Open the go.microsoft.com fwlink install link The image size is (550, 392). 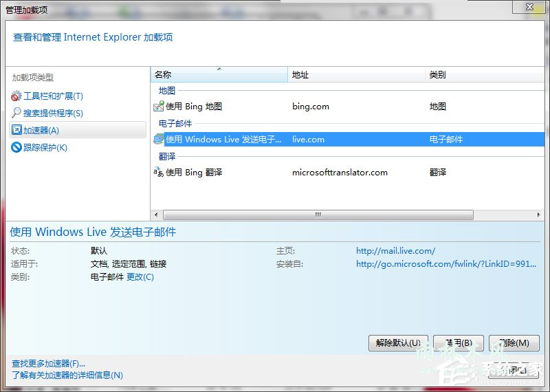(446, 264)
